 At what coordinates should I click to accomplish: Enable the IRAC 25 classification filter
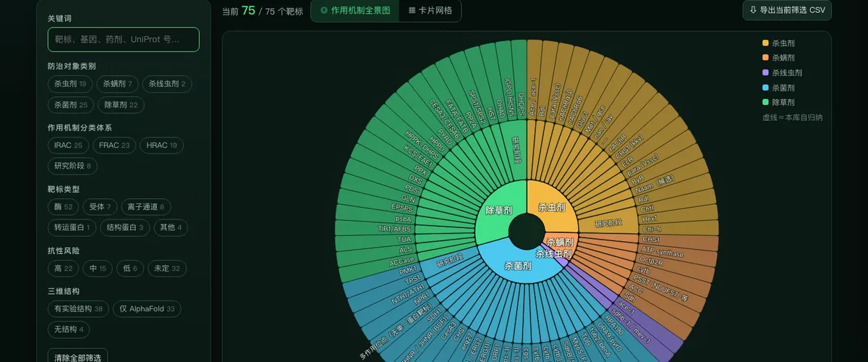tap(68, 146)
